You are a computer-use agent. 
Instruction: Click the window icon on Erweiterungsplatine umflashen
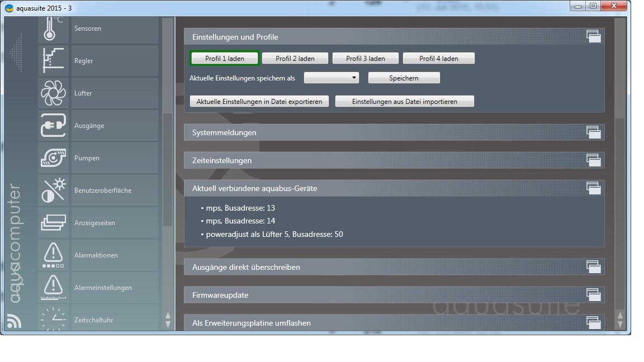click(594, 322)
